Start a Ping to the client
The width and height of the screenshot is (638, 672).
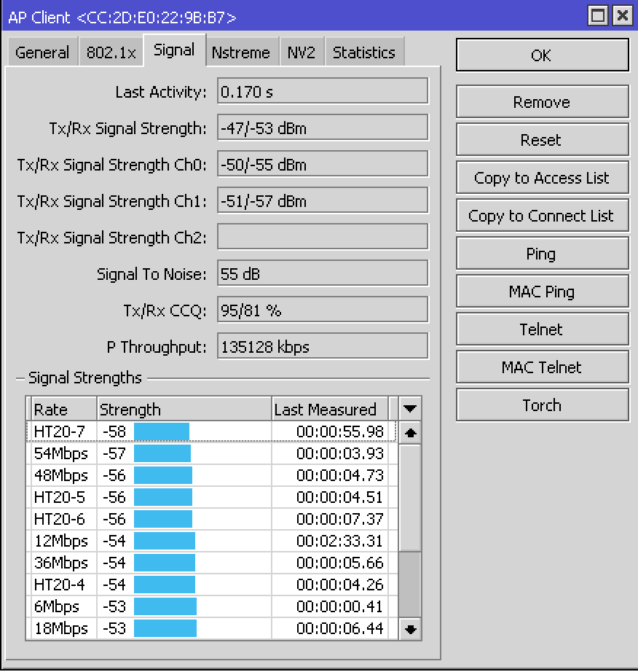[542, 253]
